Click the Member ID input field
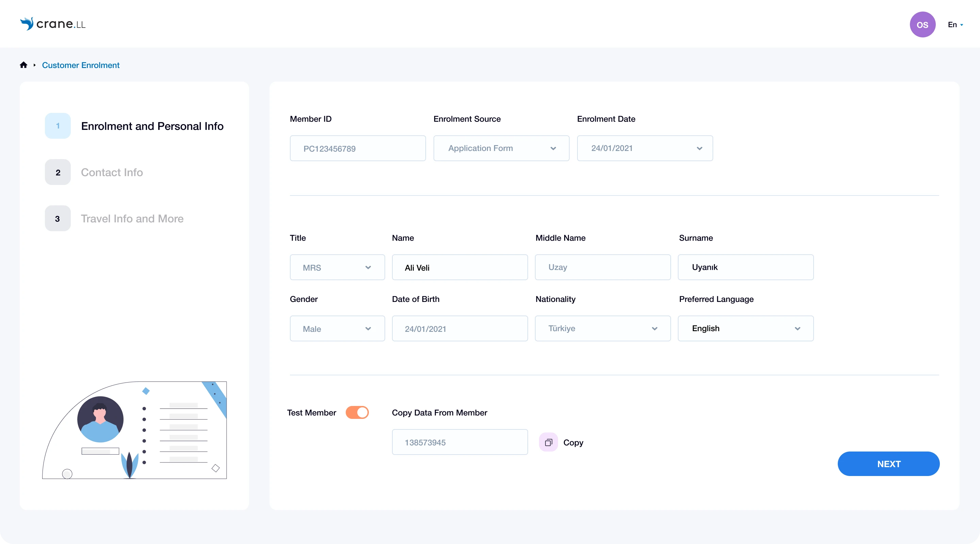The image size is (980, 544). (x=357, y=148)
